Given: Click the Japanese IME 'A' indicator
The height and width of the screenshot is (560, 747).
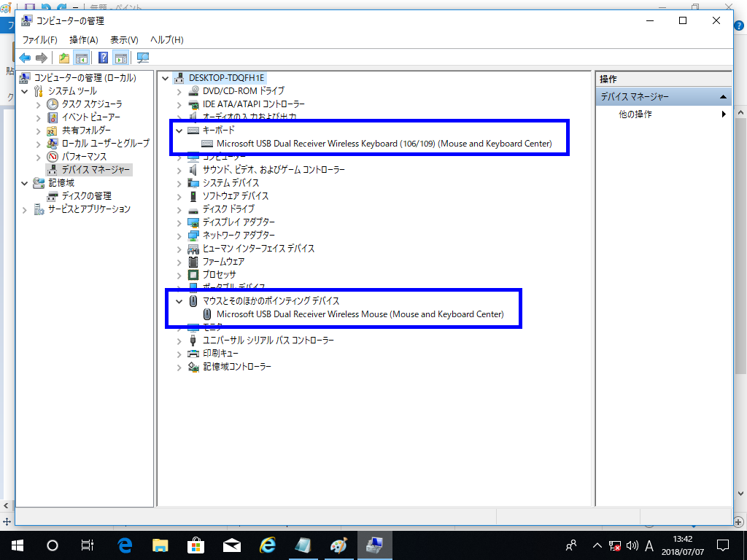Looking at the screenshot, I should pos(649,545).
